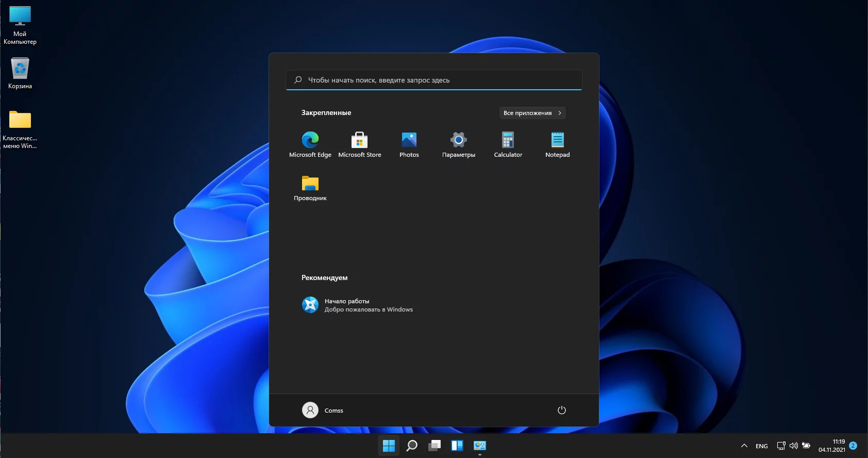This screenshot has width=868, height=458.
Task: Launch Microsoft Store pinned app
Action: click(359, 144)
